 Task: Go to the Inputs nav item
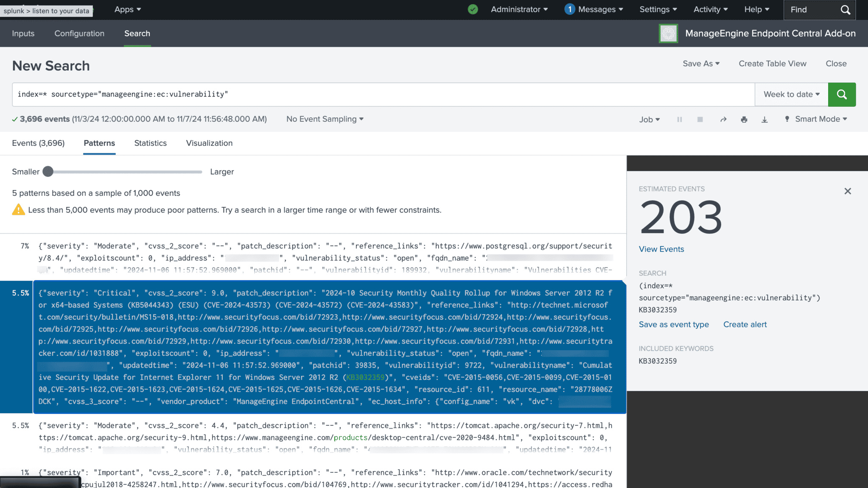click(23, 33)
